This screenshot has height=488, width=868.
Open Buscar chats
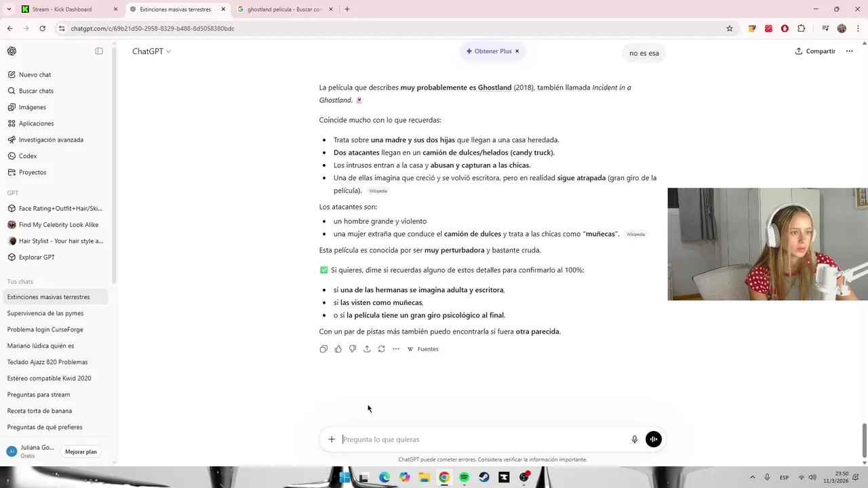[56, 91]
